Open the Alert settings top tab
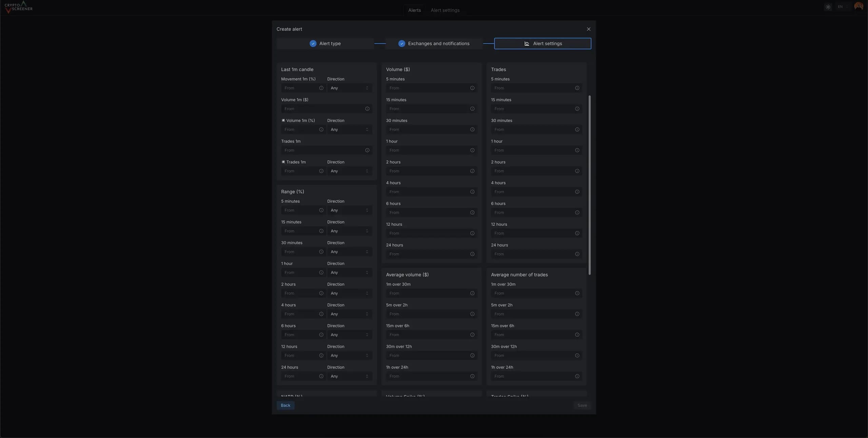 (x=445, y=10)
